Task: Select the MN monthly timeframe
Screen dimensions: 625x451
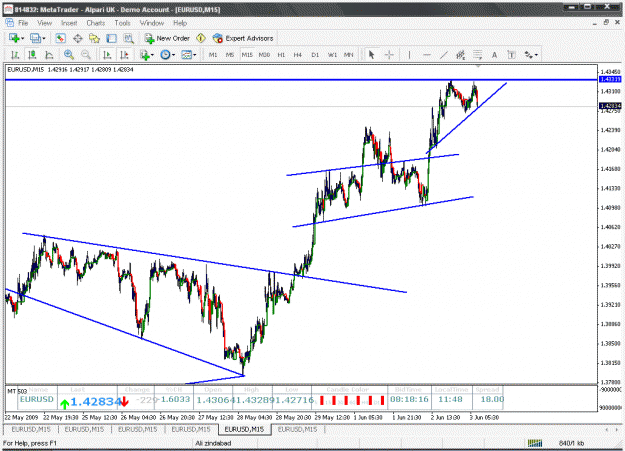Action: [349, 55]
